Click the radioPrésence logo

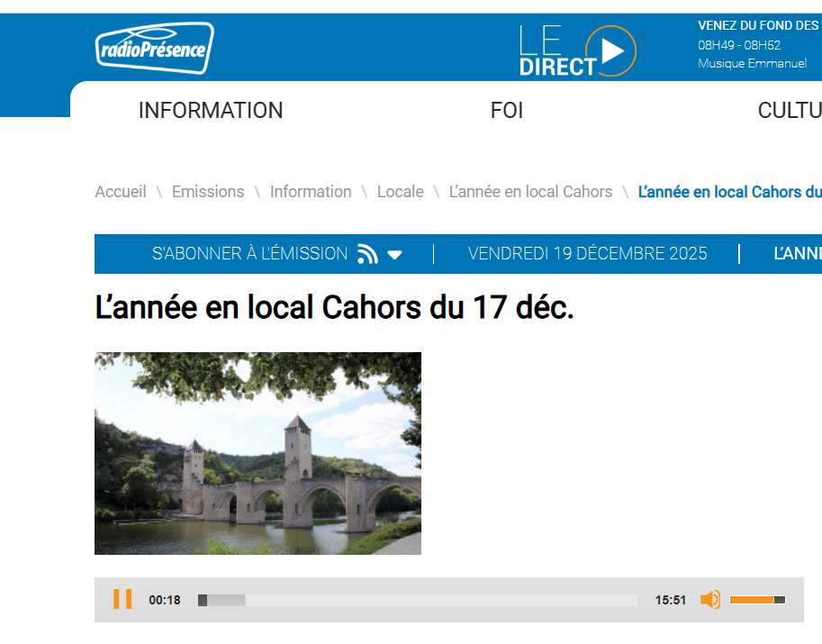coord(155,48)
